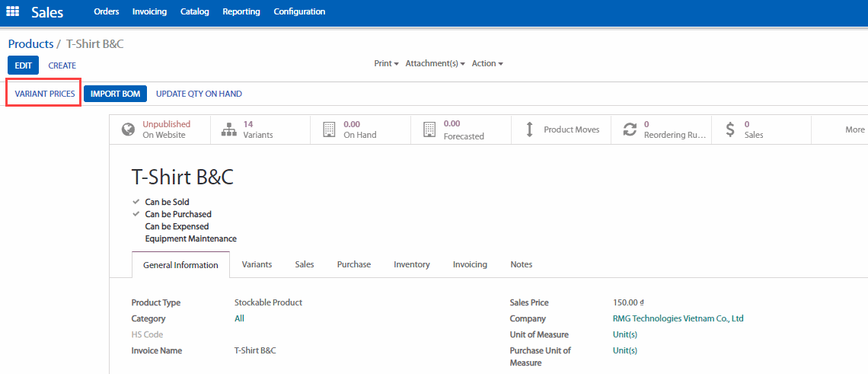Click the Sales dollar sign icon
The image size is (868, 374).
(x=730, y=129)
